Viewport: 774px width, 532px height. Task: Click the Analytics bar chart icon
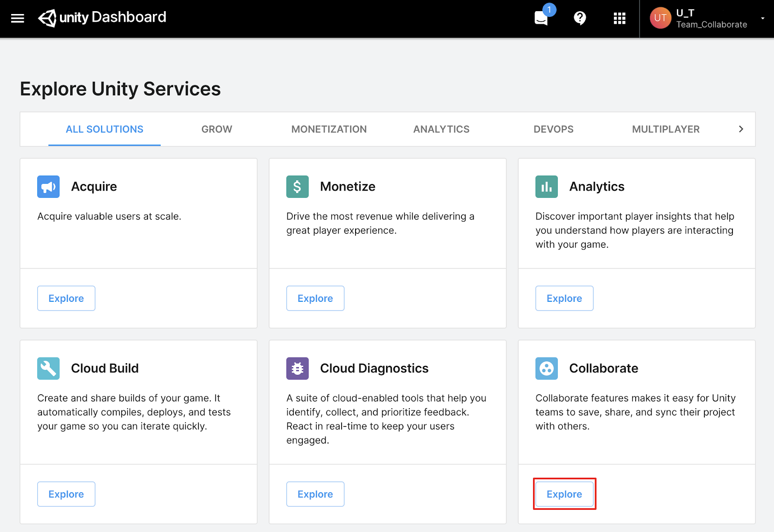coord(547,187)
